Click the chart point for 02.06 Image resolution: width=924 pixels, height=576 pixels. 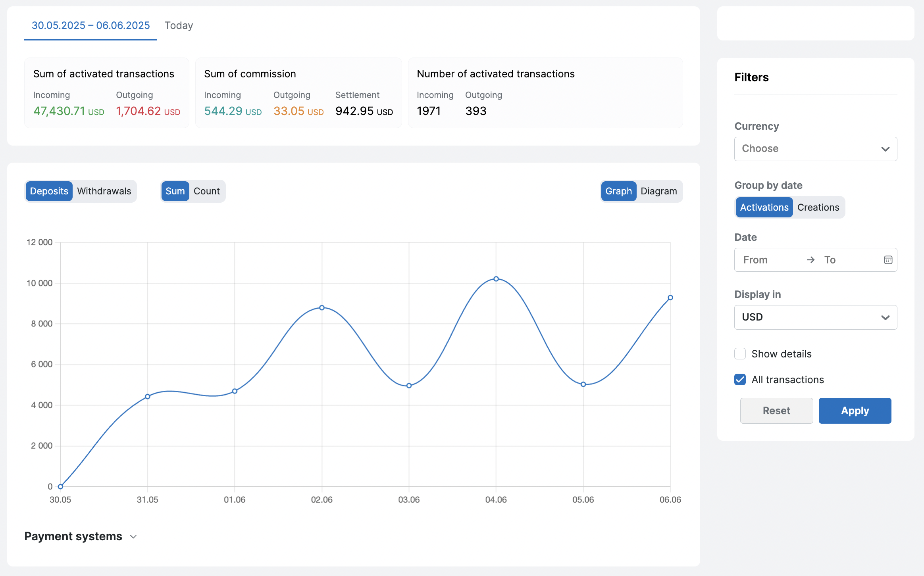(x=322, y=307)
